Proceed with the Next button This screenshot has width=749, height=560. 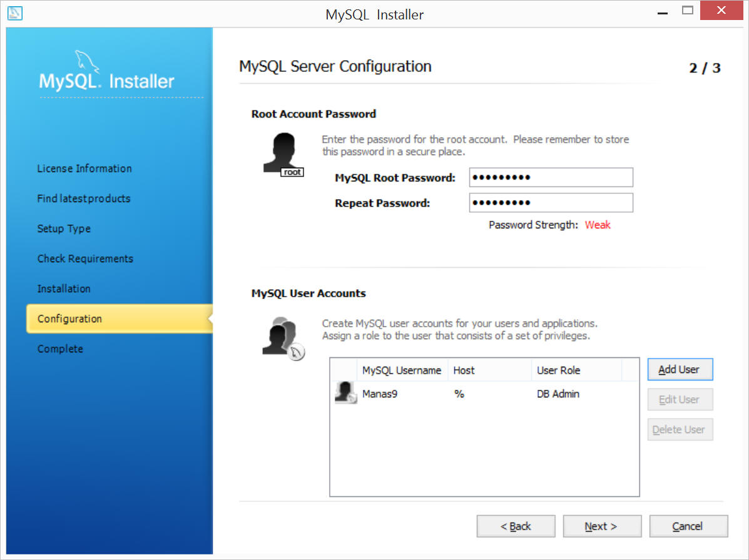click(x=602, y=526)
